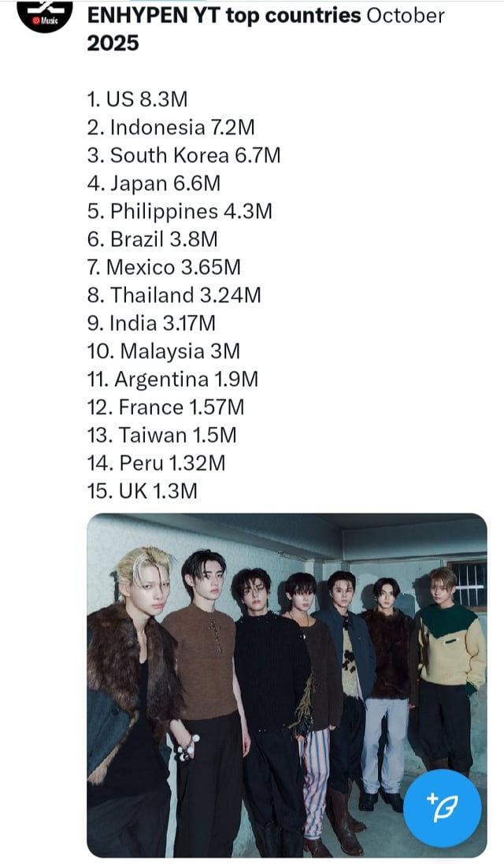Viewport: 504px width, 864px height.
Task: Select the '3. South Korea 6.7M' entry
Action: click(x=183, y=156)
